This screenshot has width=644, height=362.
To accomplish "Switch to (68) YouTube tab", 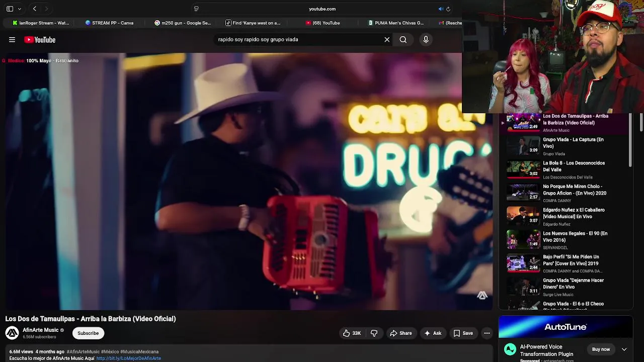I will pos(323,23).
